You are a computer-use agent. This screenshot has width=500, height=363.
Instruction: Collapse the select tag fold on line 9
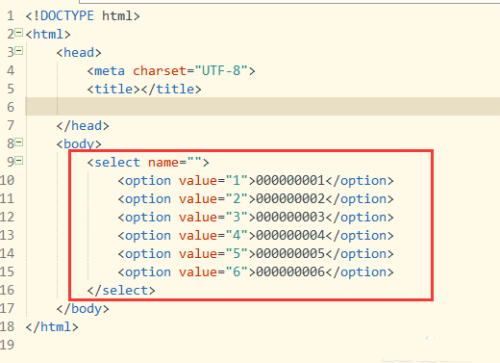[19, 161]
